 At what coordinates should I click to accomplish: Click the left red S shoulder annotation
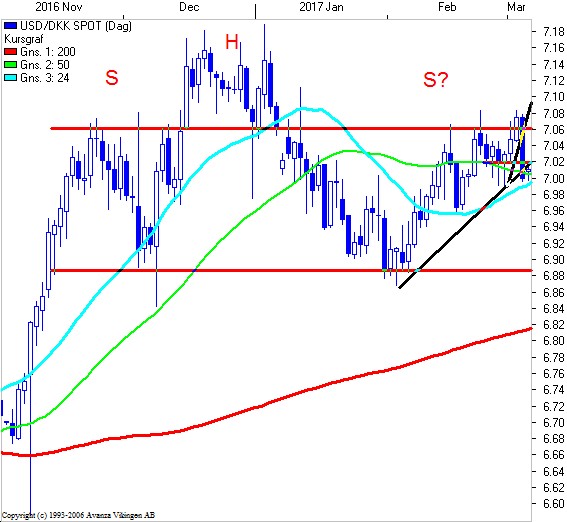coord(112,78)
